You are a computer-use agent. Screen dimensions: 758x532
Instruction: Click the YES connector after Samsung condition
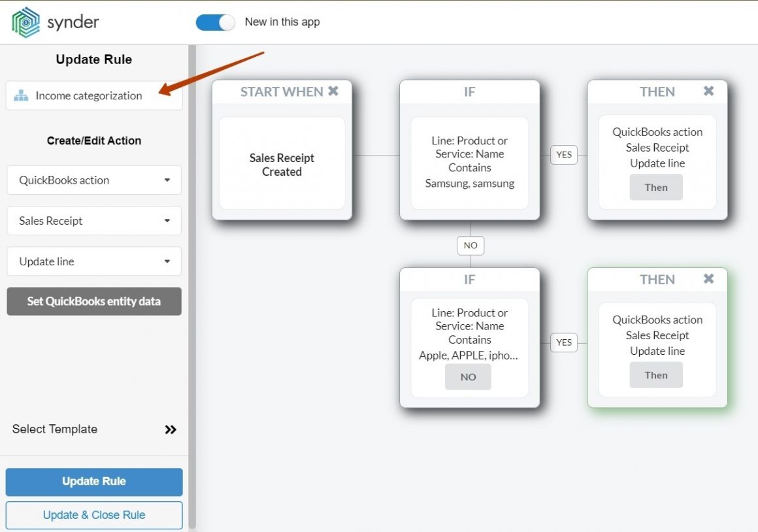coord(564,155)
